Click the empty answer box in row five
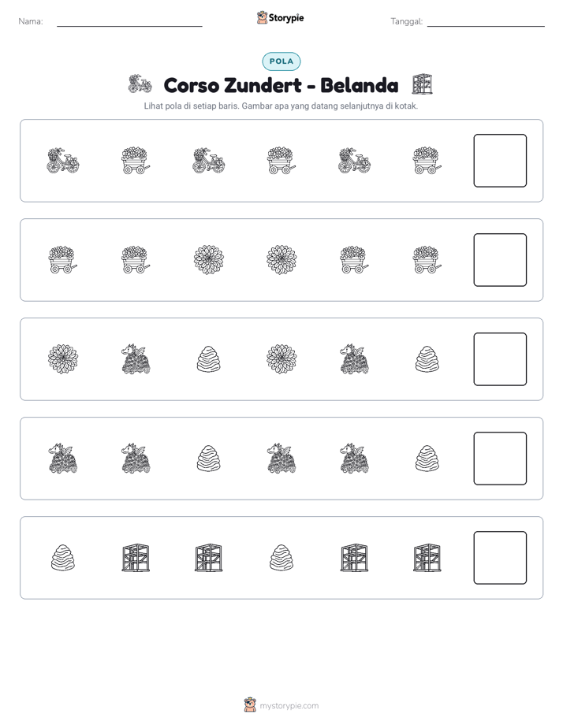 500,558
